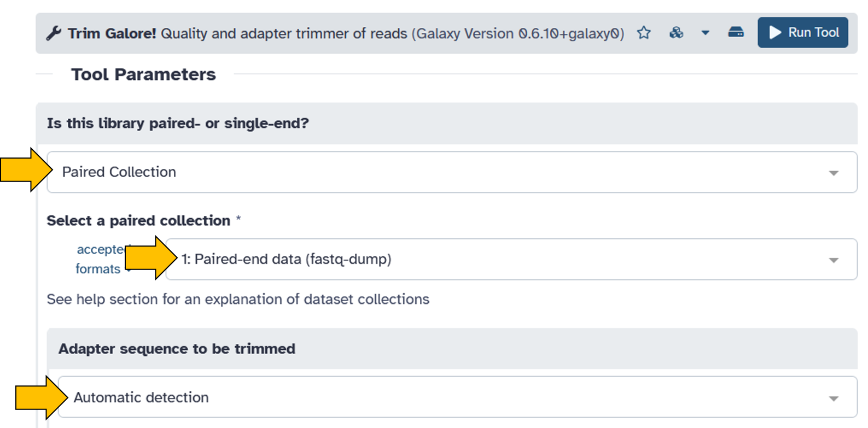This screenshot has width=868, height=428.
Task: Click the play icon inside Run Tool
Action: [x=775, y=32]
